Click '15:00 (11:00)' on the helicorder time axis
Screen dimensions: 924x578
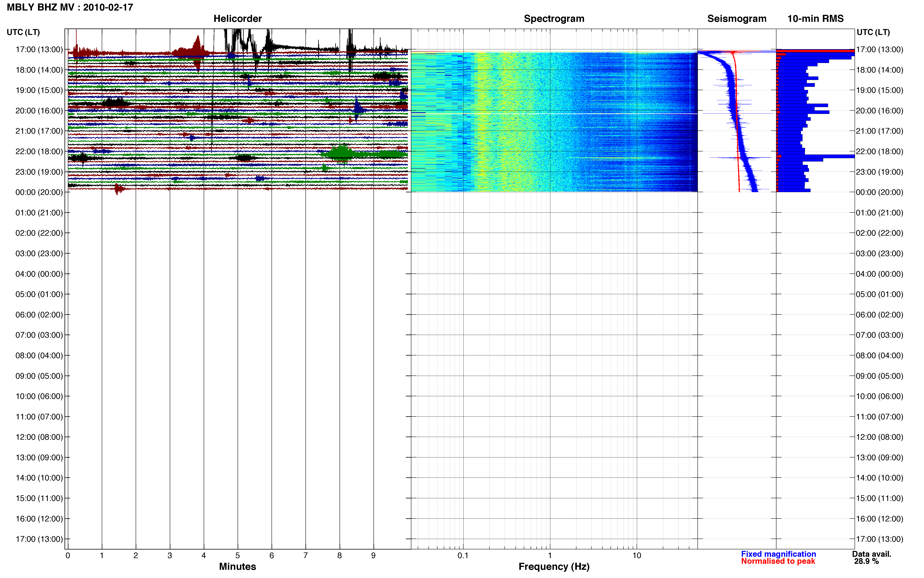[39, 498]
